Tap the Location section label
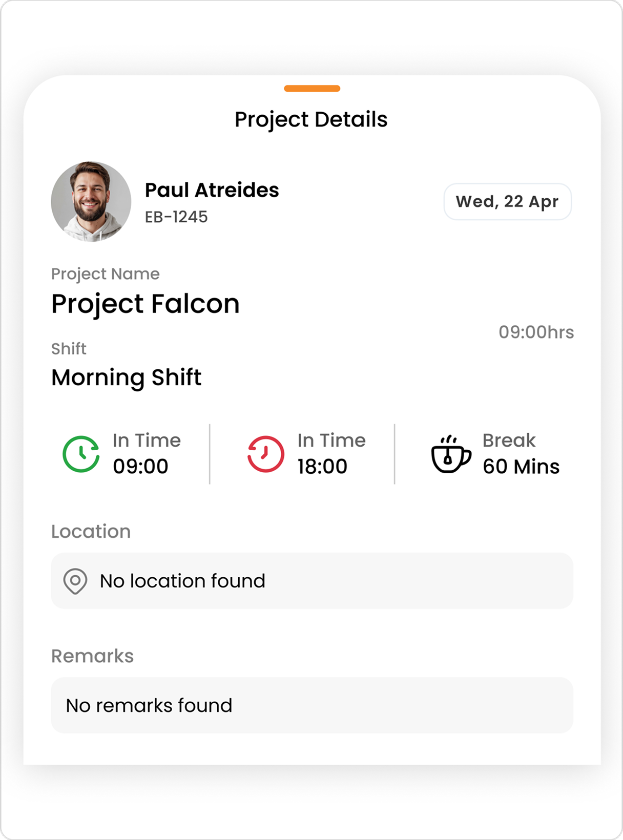Image resolution: width=623 pixels, height=840 pixels. [91, 531]
